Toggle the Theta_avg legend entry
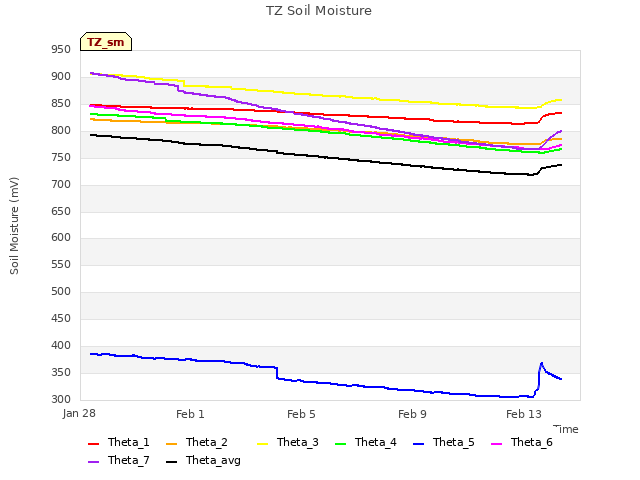Image resolution: width=640 pixels, height=480 pixels. [x=203, y=460]
